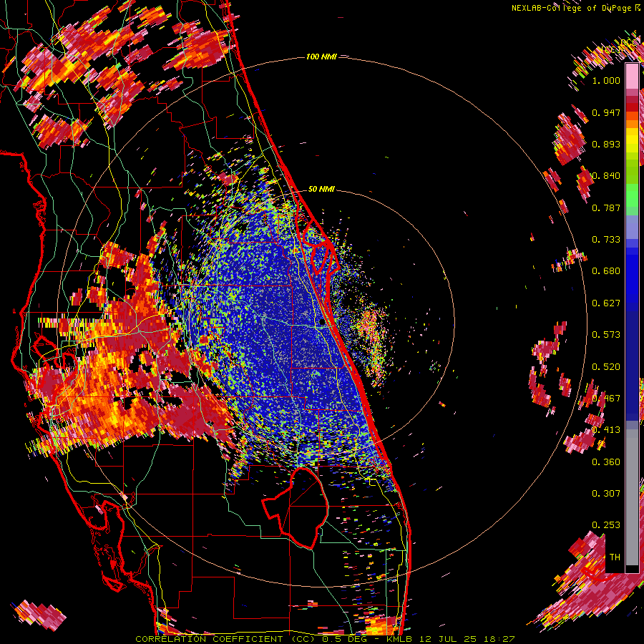Click the TH label at the legend bottom
The height and width of the screenshot is (644, 644).
pos(615,557)
